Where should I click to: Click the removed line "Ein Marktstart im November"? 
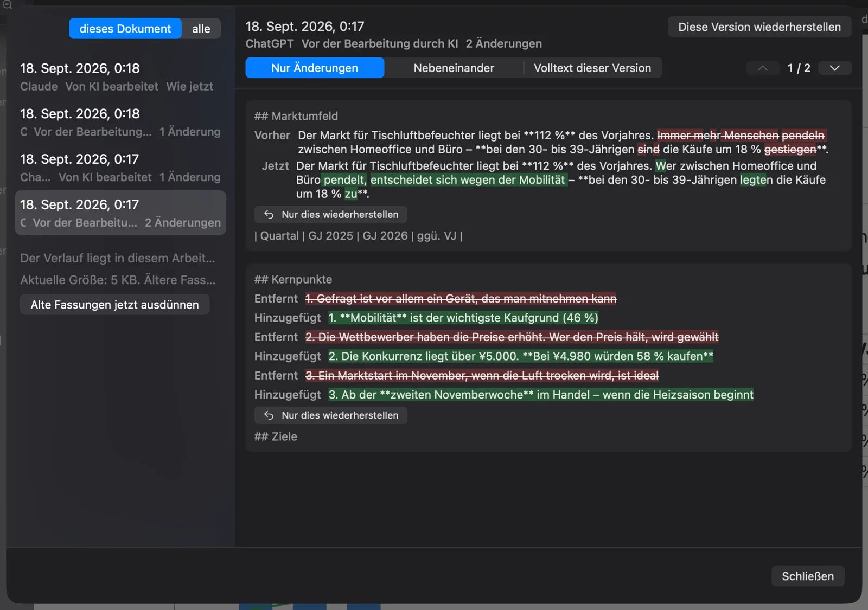[x=482, y=376]
